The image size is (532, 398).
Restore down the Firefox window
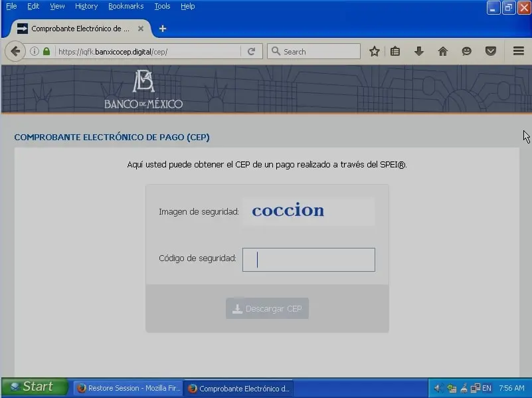pos(508,8)
